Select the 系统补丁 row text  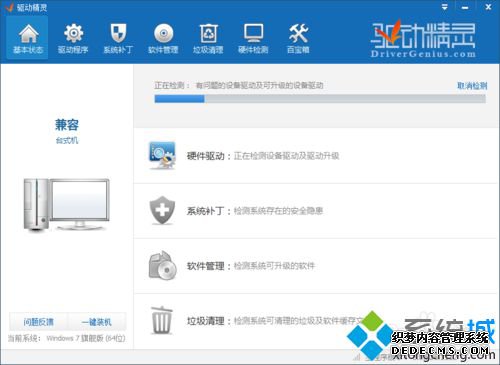(x=255, y=211)
